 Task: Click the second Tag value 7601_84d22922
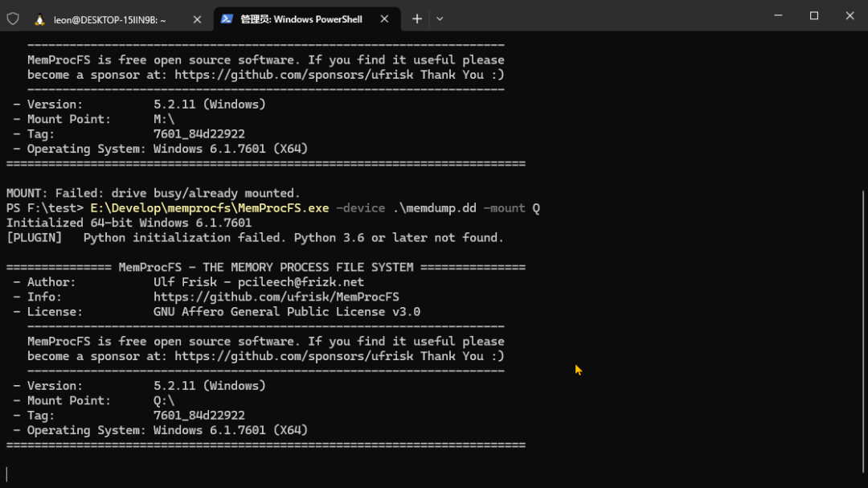[199, 416]
